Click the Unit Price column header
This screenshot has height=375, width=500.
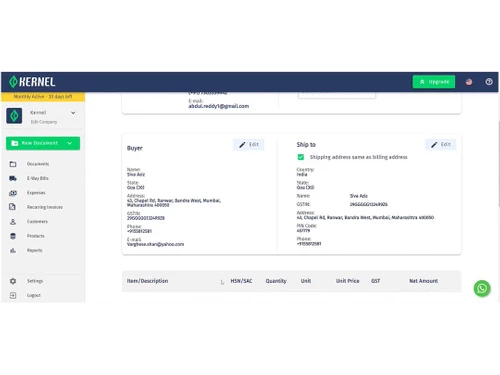coord(347,281)
